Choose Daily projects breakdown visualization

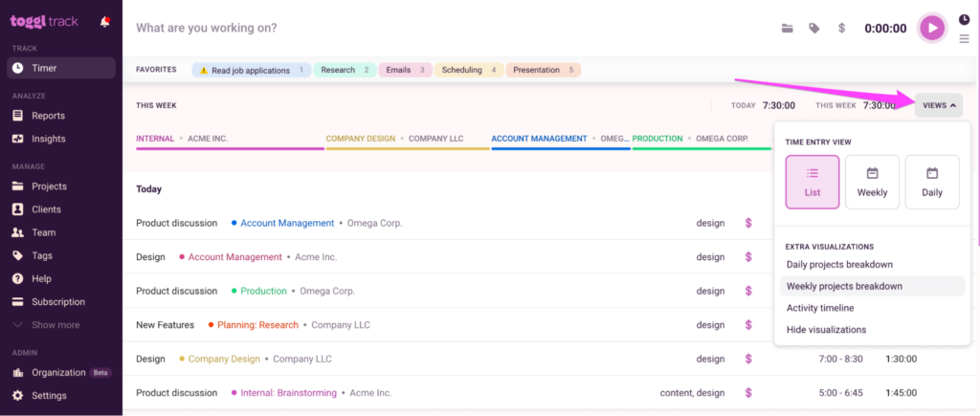tap(839, 264)
